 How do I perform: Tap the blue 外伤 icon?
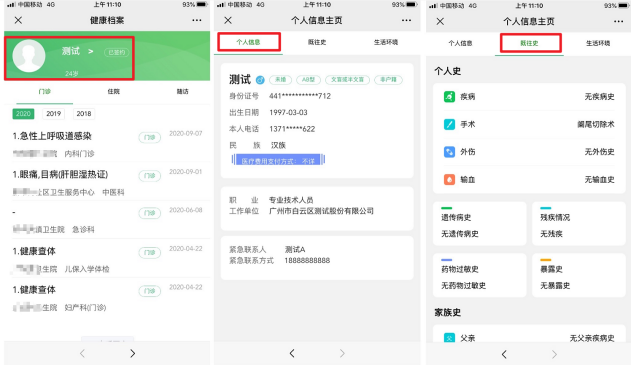click(449, 152)
